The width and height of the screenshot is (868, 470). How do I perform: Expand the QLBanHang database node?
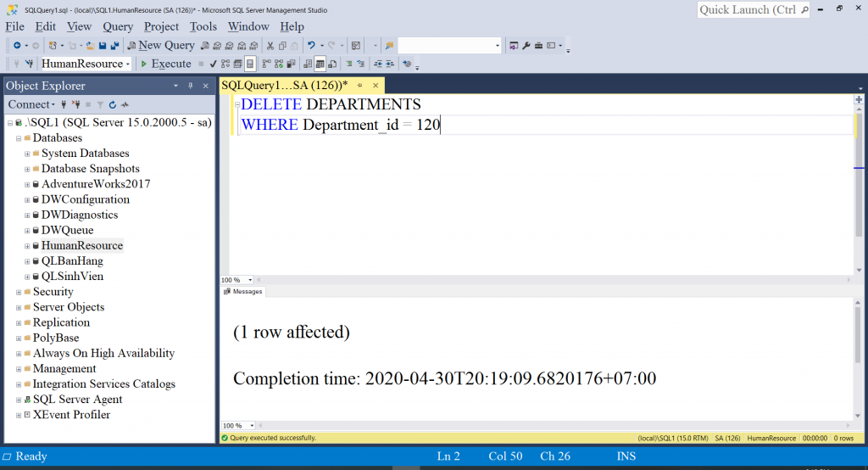pos(26,261)
